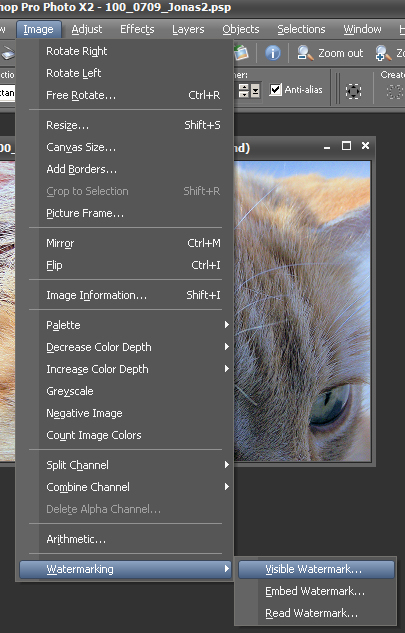Select Embed Watermark option

[316, 591]
